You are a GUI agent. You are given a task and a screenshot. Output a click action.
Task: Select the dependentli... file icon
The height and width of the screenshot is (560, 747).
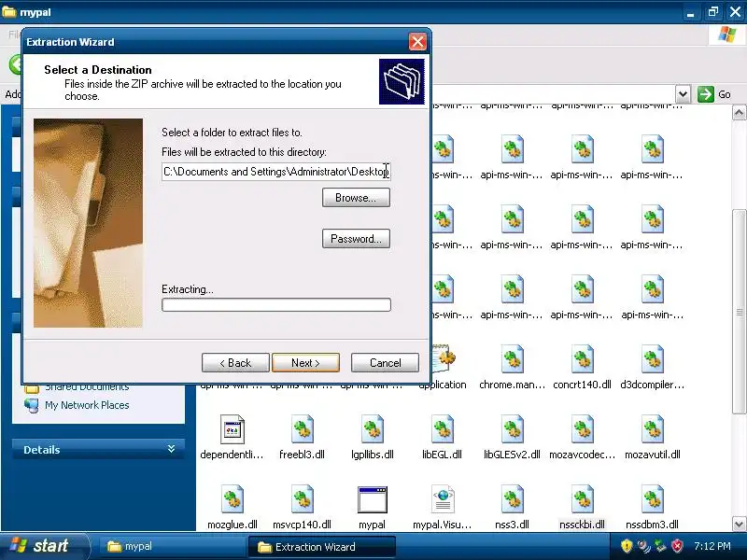(232, 429)
